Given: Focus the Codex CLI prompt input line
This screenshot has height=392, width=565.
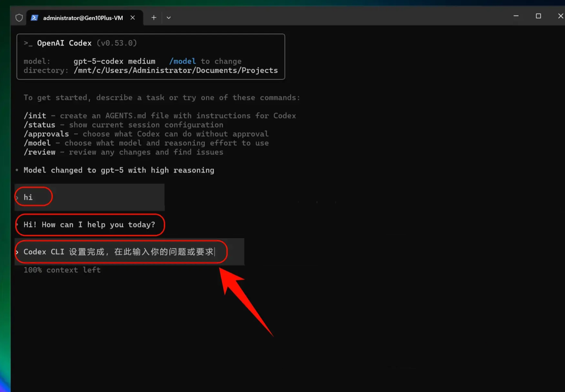Looking at the screenshot, I should click(129, 252).
